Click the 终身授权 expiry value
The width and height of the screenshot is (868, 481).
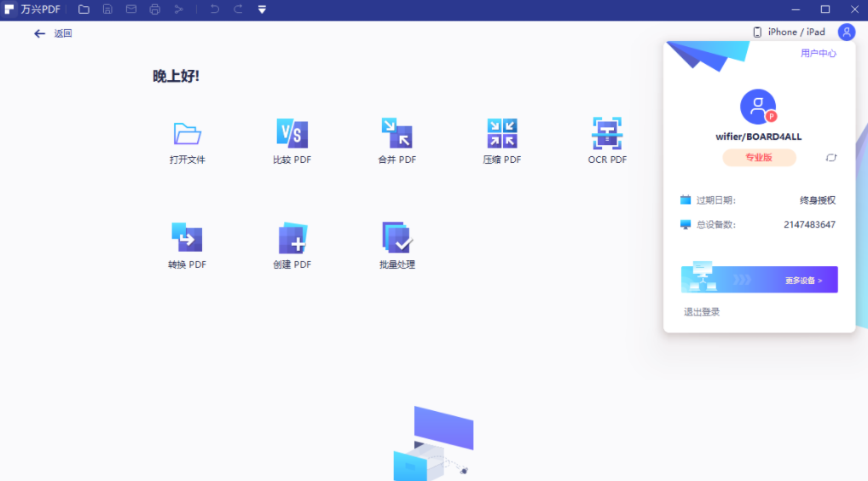tap(818, 200)
